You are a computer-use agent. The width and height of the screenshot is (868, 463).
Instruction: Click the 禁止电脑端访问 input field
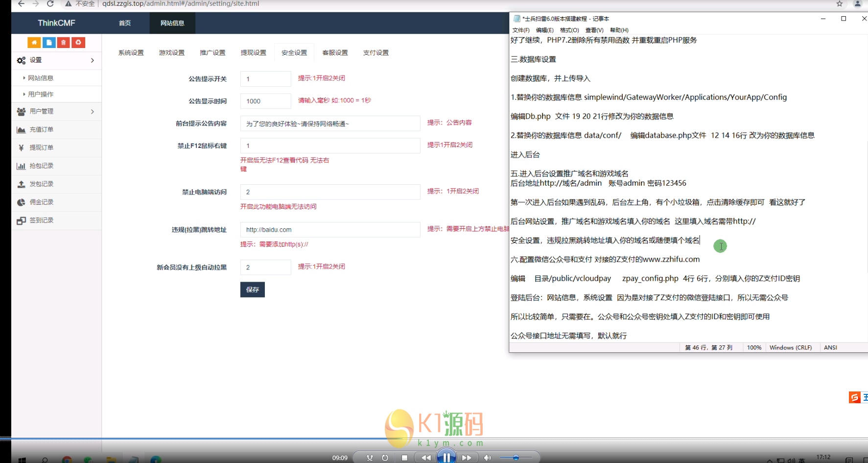tap(330, 192)
